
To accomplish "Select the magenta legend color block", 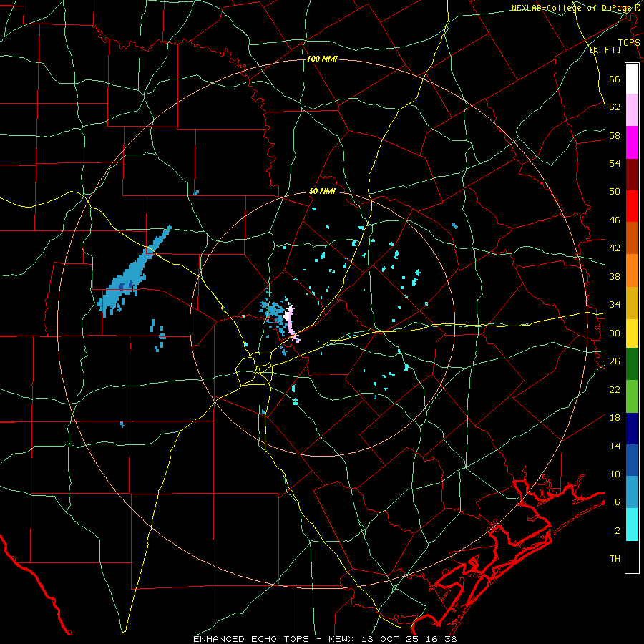I will (x=632, y=142).
